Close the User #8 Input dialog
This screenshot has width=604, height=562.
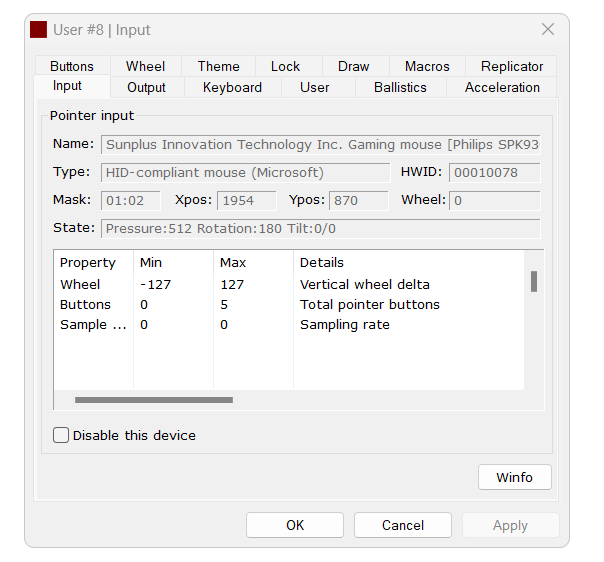click(547, 30)
